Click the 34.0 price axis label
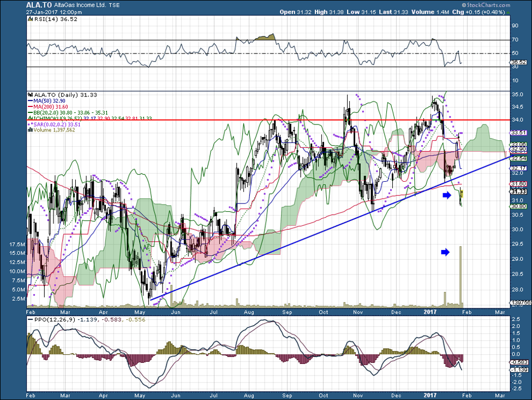The height and width of the screenshot is (400, 532). [x=517, y=120]
